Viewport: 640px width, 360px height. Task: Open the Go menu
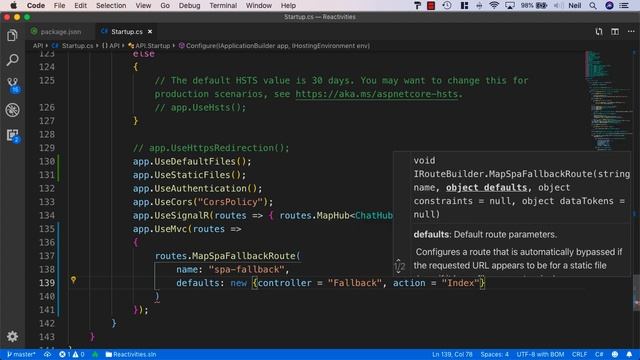165,5
